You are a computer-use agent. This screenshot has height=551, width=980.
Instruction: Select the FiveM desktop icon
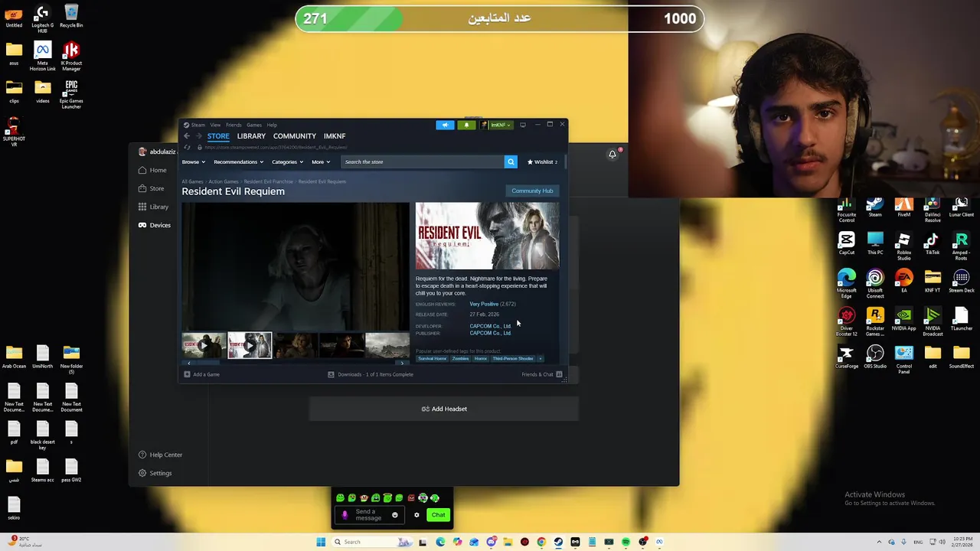[x=904, y=207]
